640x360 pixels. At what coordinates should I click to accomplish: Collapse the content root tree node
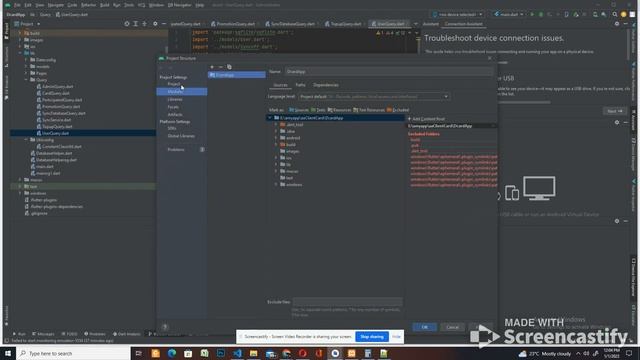click(x=270, y=118)
